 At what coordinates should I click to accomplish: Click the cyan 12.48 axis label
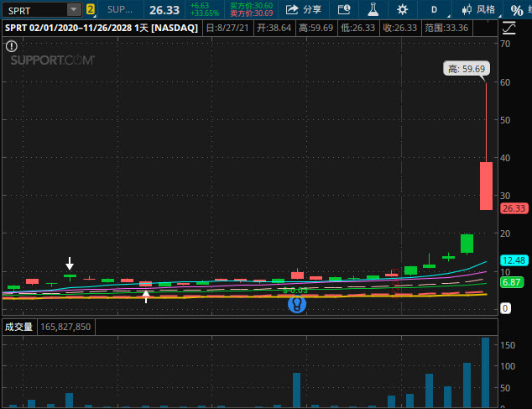514,260
